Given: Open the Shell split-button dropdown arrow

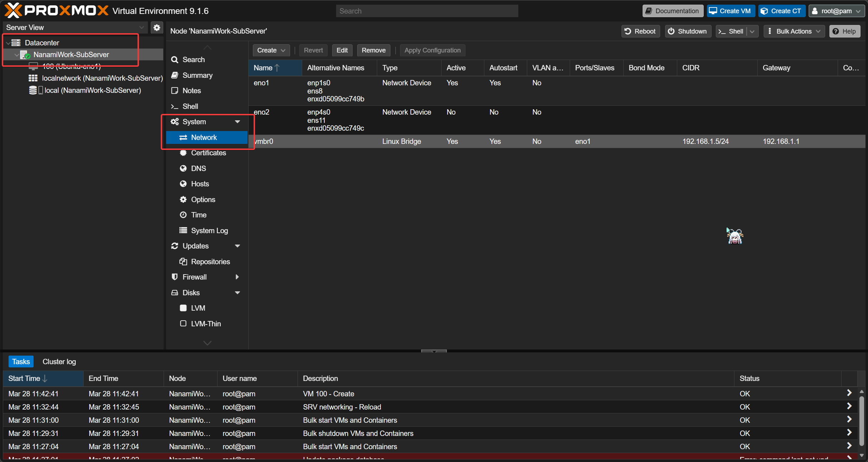Looking at the screenshot, I should click(x=752, y=31).
